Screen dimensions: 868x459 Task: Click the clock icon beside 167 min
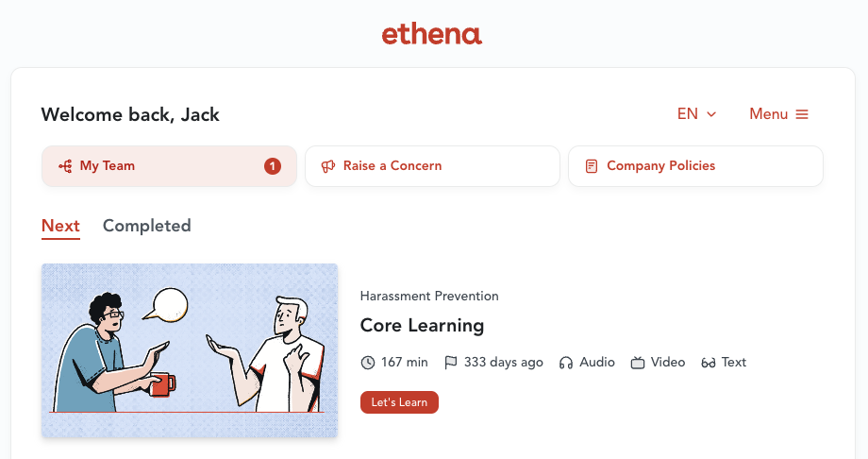(368, 363)
